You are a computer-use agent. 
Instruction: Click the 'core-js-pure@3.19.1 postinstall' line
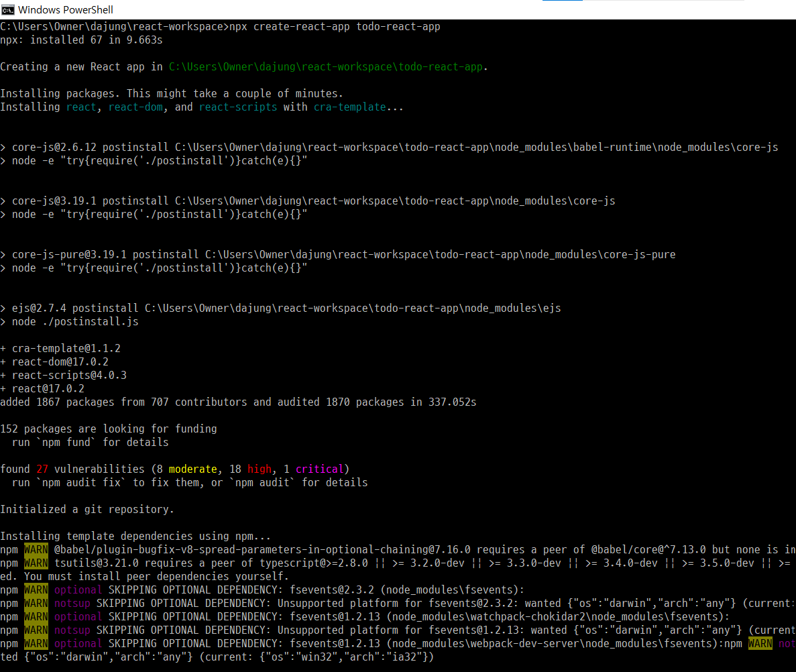tap(337, 255)
